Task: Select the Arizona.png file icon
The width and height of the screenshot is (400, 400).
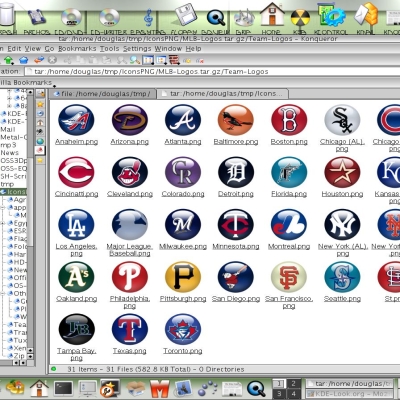Action: (x=130, y=120)
